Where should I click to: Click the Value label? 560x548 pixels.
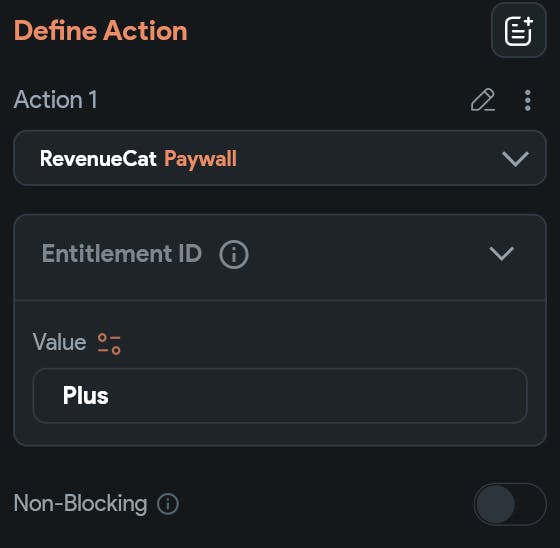coord(60,342)
